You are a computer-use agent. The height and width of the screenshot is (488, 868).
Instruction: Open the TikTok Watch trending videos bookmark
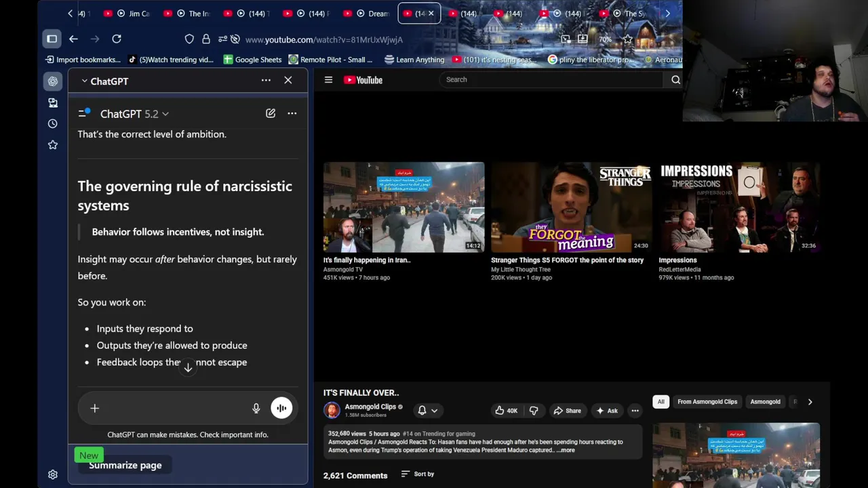[171, 60]
